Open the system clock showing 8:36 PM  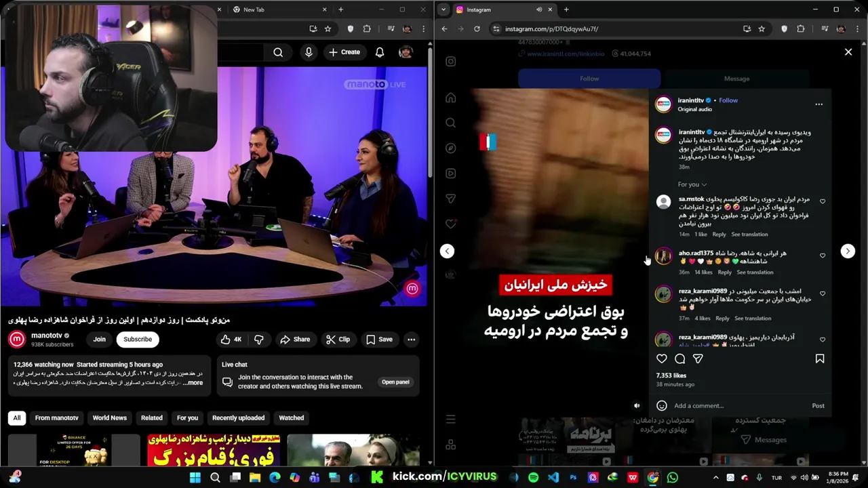tap(838, 477)
